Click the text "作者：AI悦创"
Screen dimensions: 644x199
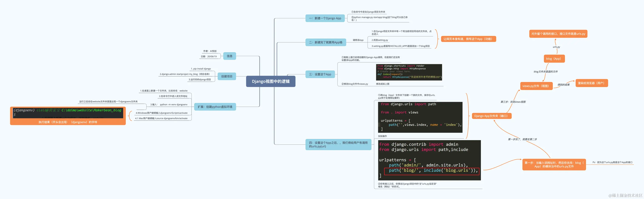click(210, 51)
